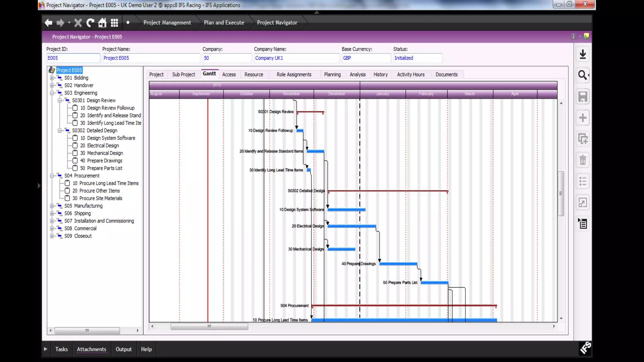Open the Activity Hours tab
Image resolution: width=644 pixels, height=362 pixels.
coord(410,74)
